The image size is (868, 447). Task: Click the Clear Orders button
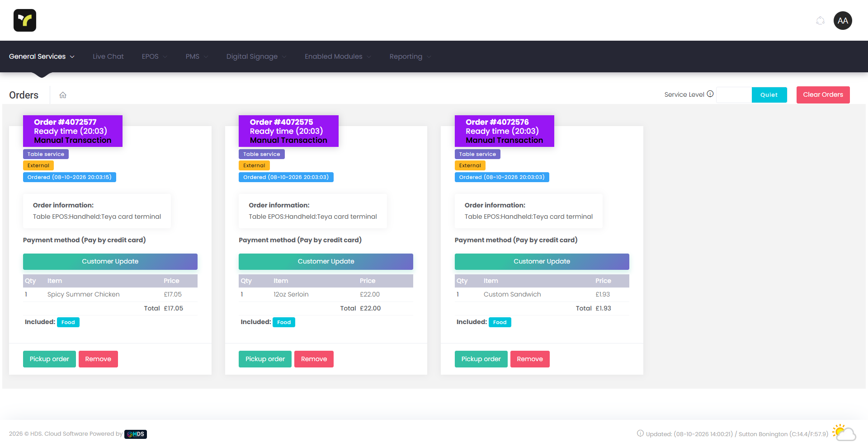823,95
